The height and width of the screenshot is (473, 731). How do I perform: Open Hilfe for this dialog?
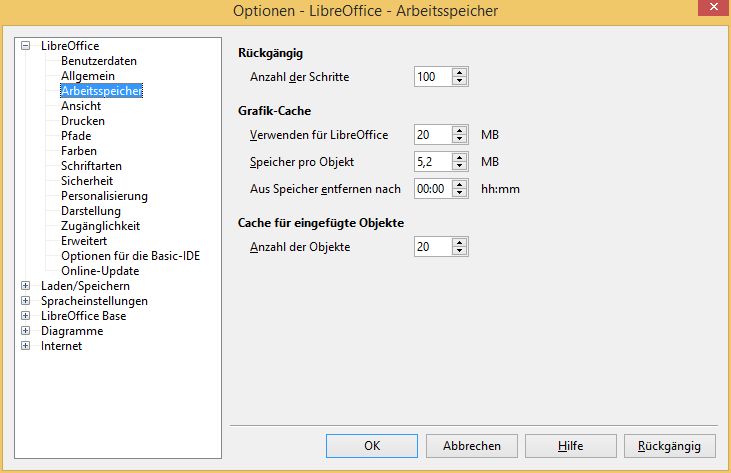tap(571, 446)
